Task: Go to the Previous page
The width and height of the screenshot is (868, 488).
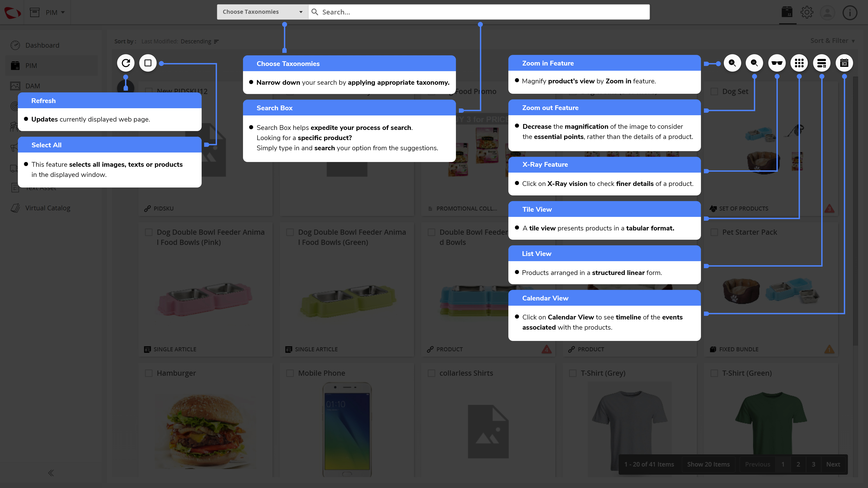Action: 757,464
